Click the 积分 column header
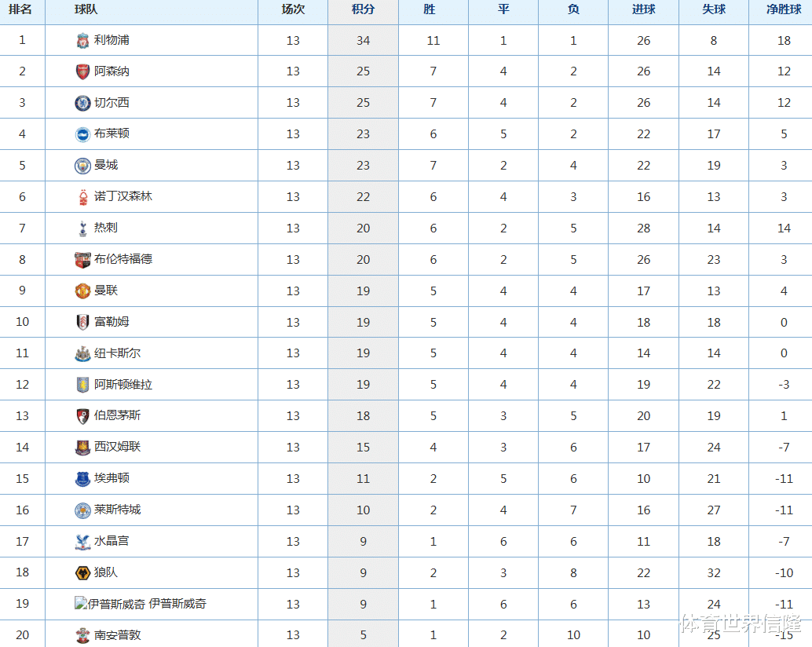 click(x=363, y=10)
